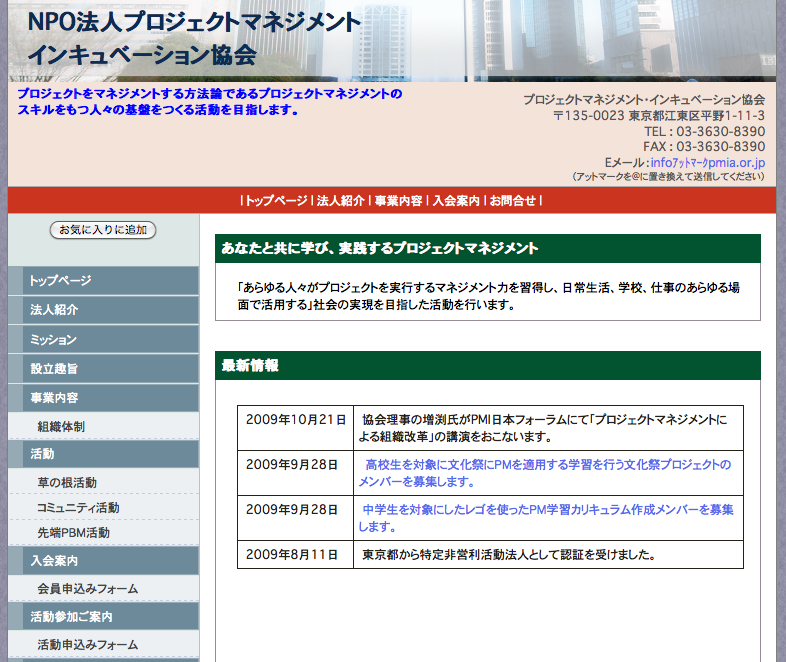The image size is (786, 662).
Task: Open the sidebar トップページ item
Action: tap(60, 281)
